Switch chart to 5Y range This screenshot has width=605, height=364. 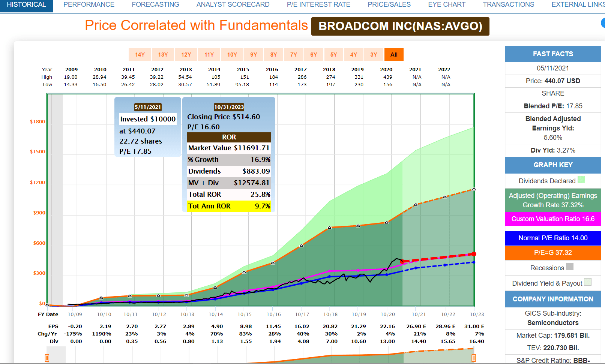tap(334, 55)
